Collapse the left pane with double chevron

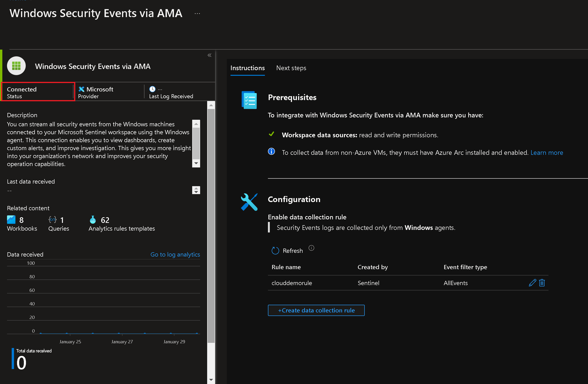pyautogui.click(x=209, y=55)
